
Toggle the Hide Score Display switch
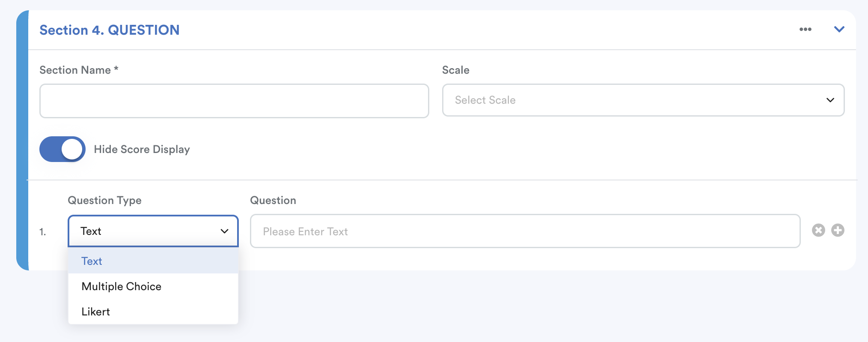pos(62,149)
